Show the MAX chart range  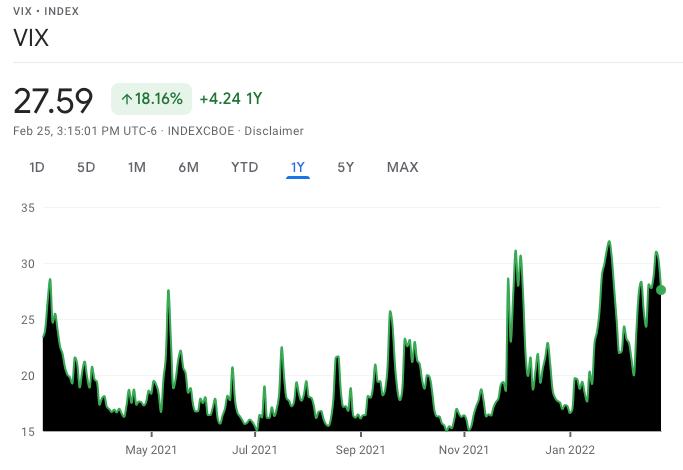click(402, 167)
